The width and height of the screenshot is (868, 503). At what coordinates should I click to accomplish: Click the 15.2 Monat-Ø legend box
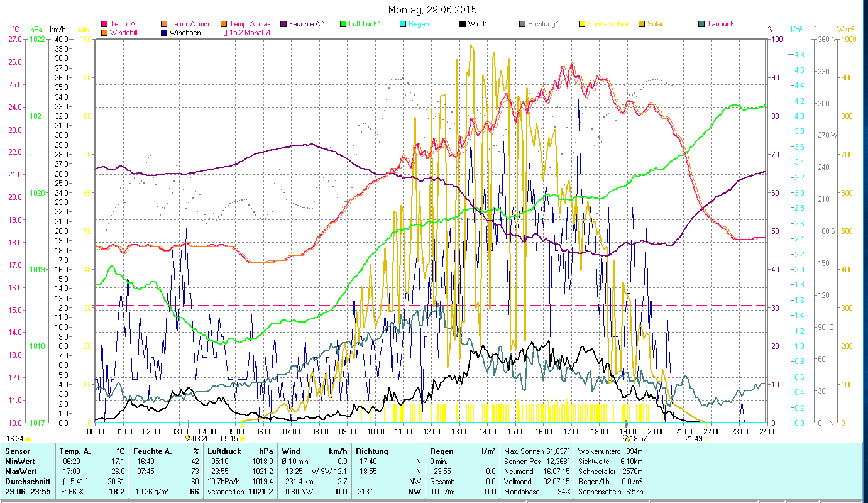pyautogui.click(x=224, y=33)
